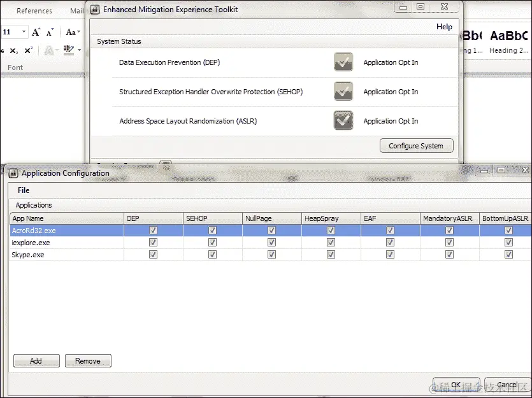Click the Configure System button
The image size is (532, 398).
(x=416, y=146)
